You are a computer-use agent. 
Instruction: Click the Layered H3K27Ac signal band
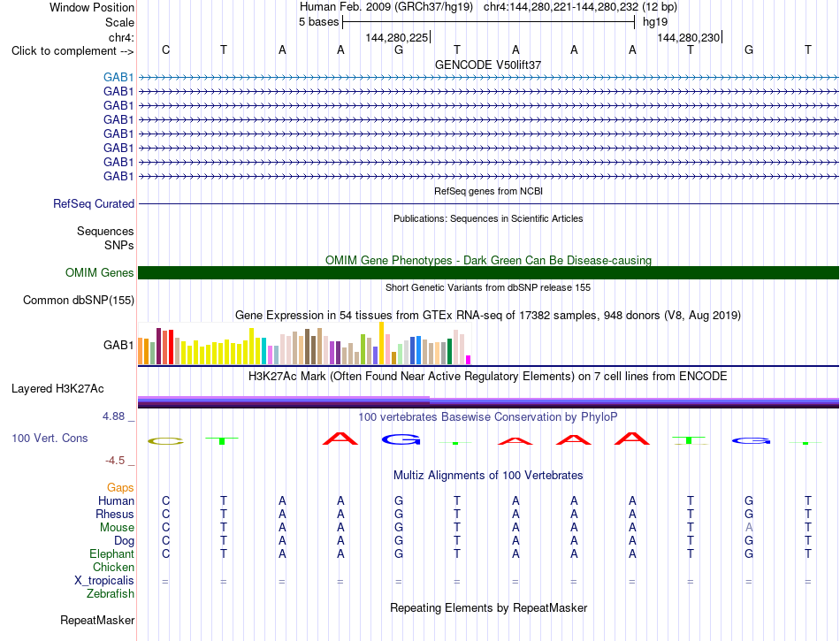tap(488, 402)
